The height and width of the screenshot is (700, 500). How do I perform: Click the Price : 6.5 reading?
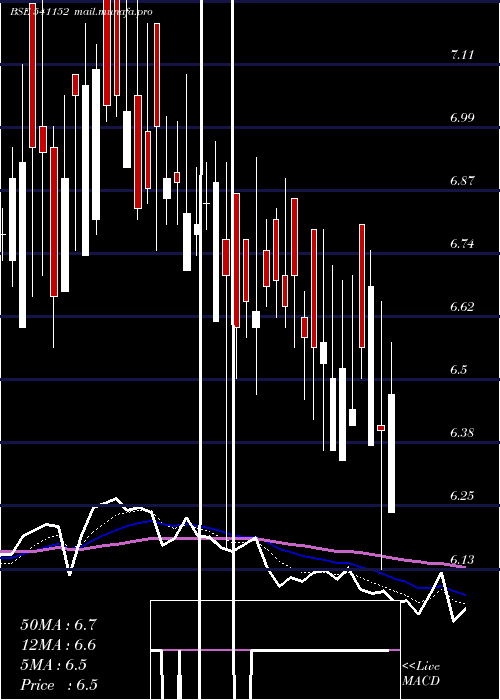(59, 685)
